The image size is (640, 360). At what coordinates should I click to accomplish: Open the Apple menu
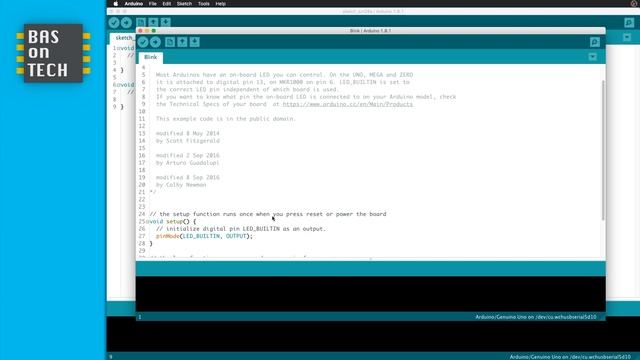tap(116, 4)
